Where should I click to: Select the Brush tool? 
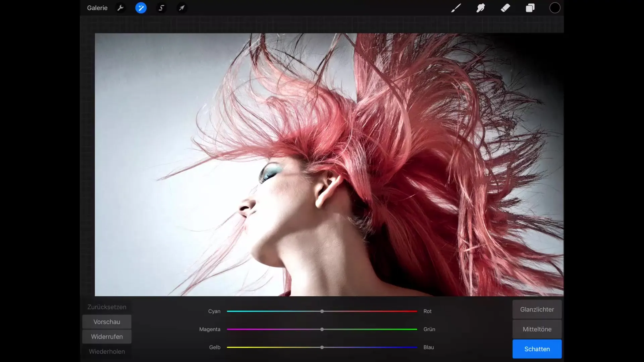coord(456,8)
